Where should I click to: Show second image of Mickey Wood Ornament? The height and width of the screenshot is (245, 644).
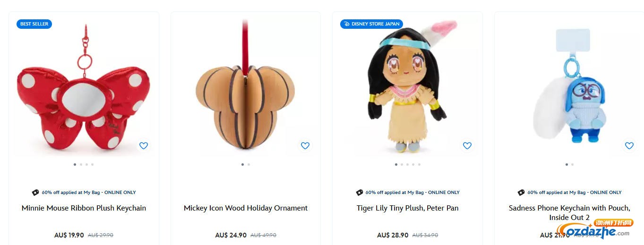click(x=249, y=165)
